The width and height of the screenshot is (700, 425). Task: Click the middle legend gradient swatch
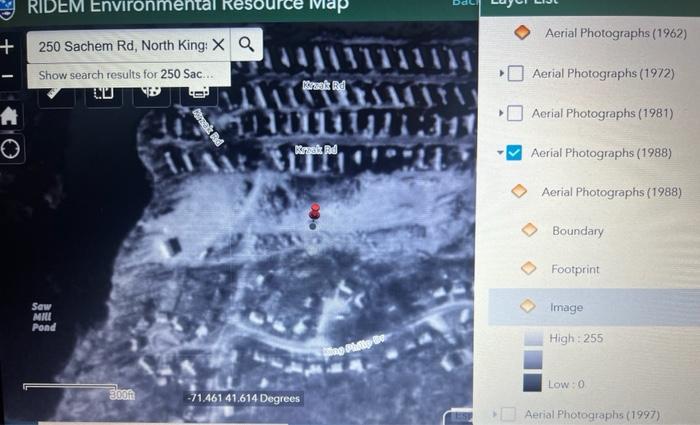[533, 360]
